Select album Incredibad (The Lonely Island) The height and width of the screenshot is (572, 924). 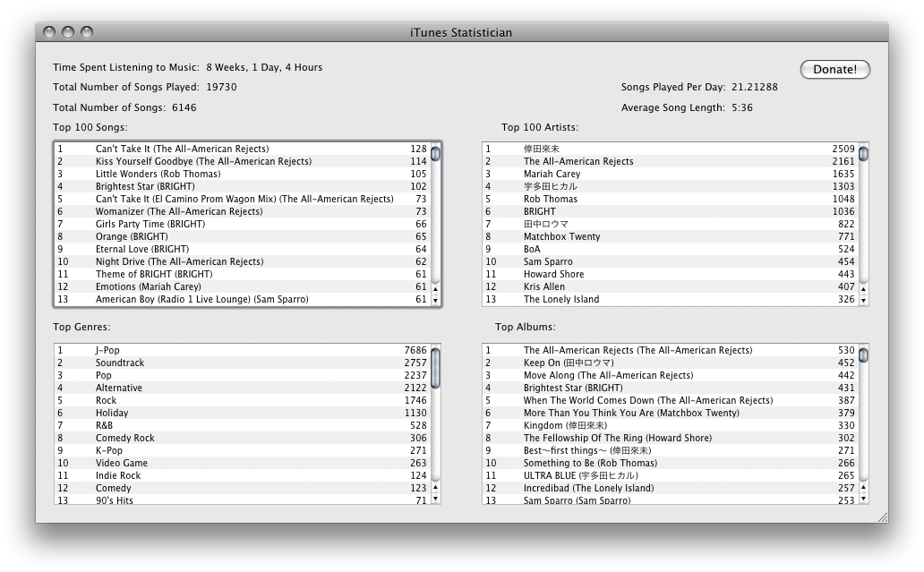tap(671, 488)
